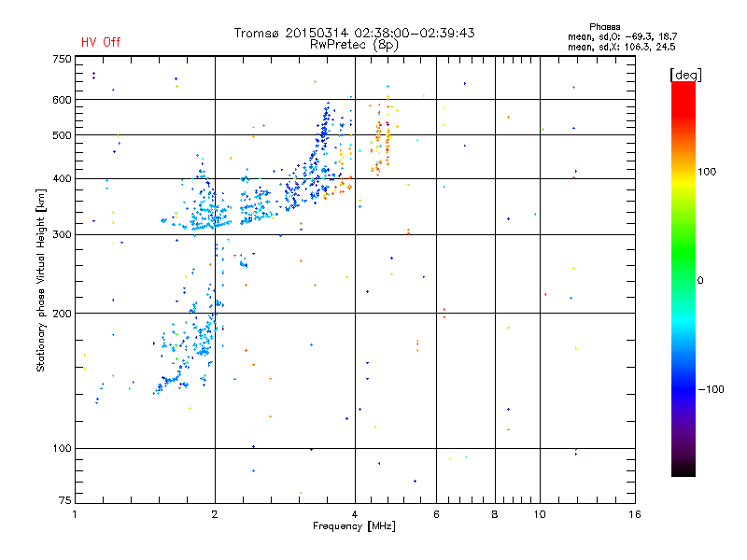Click x-axis tick label '8'

(x=495, y=514)
